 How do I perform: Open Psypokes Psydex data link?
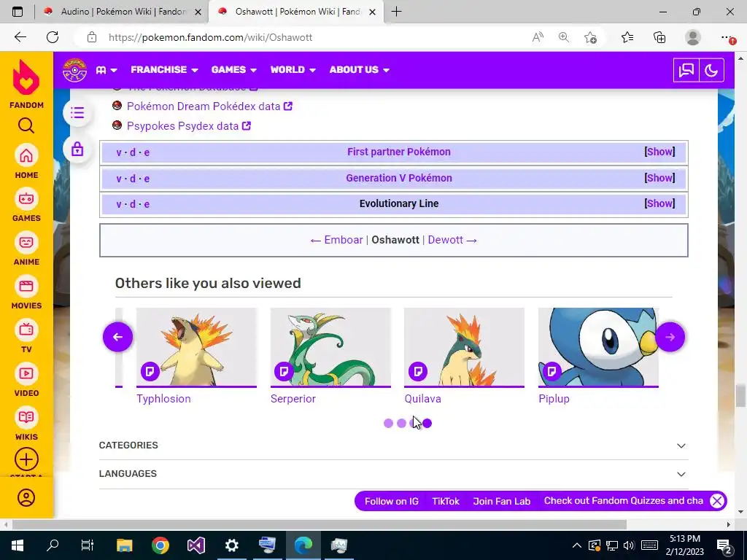[182, 126]
